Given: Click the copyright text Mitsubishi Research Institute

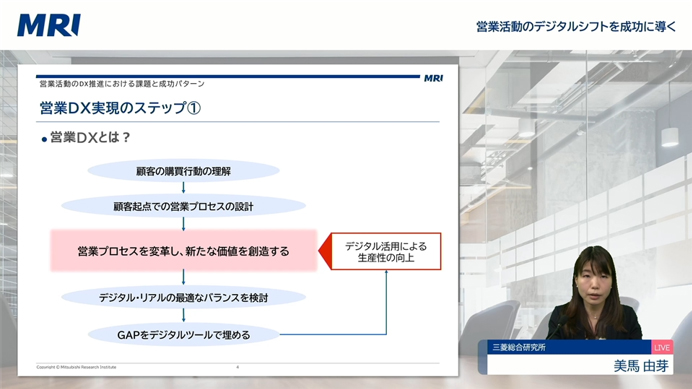Looking at the screenshot, I should pyautogui.click(x=76, y=367).
